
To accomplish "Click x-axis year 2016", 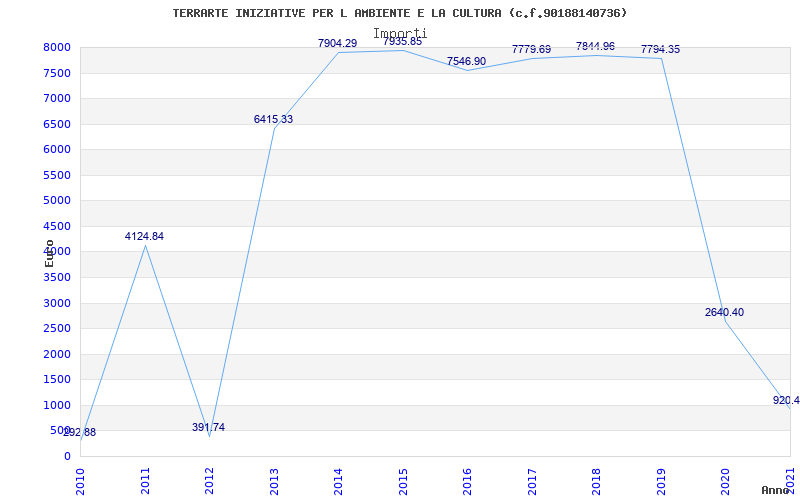I will pyautogui.click(x=468, y=482).
